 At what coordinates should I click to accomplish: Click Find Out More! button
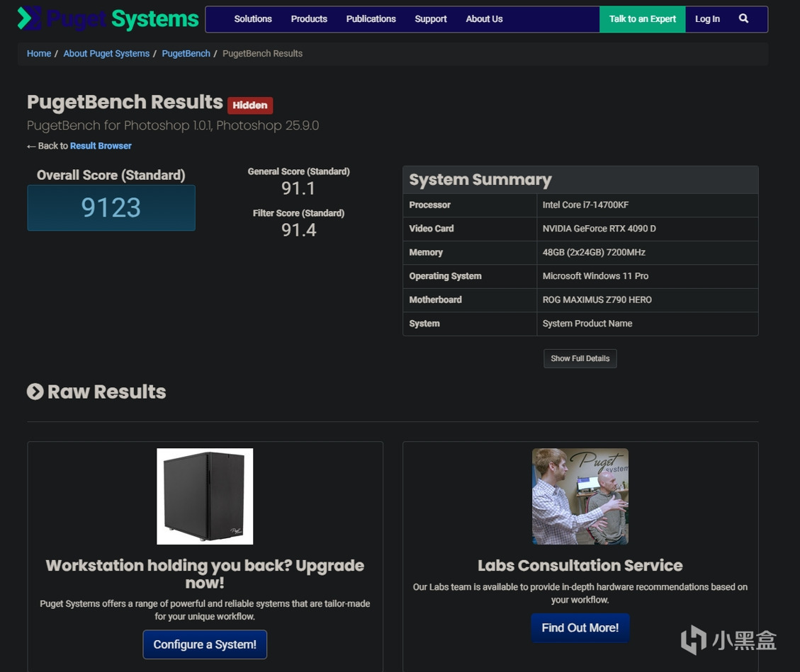click(580, 627)
